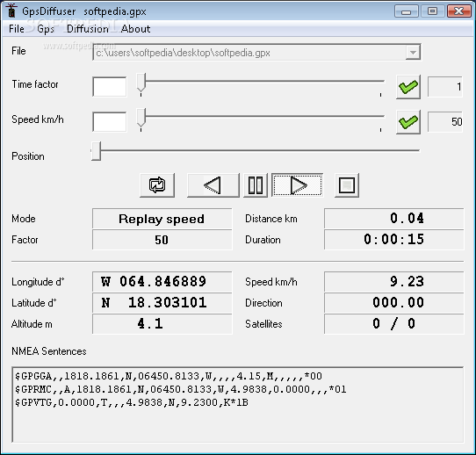Pause the GPS replay
Screen dimensions: 476x455
(x=256, y=185)
